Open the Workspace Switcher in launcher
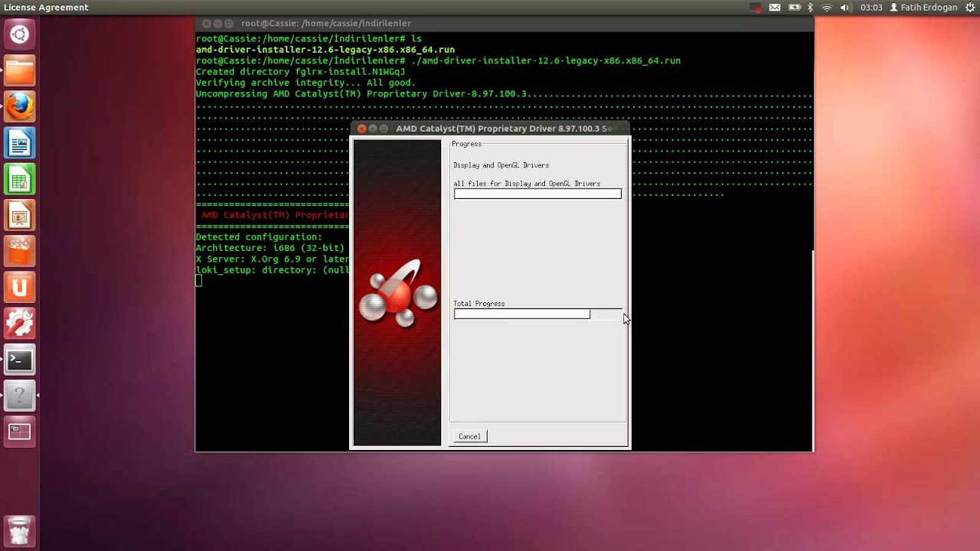The width and height of the screenshot is (980, 551). click(20, 432)
